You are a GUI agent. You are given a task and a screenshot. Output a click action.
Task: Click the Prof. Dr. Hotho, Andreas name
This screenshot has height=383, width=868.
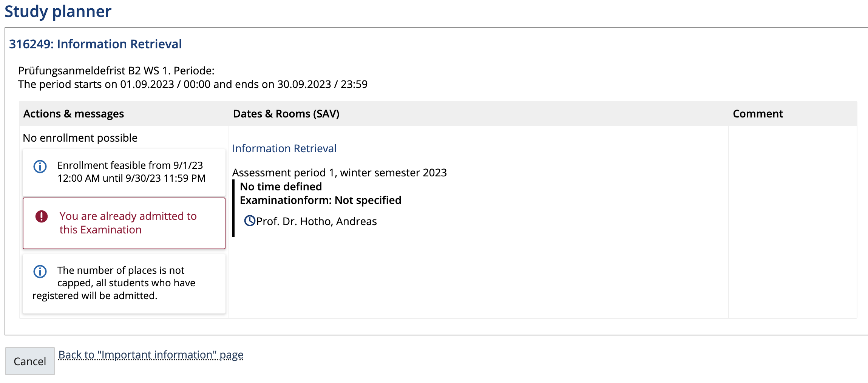click(x=317, y=221)
